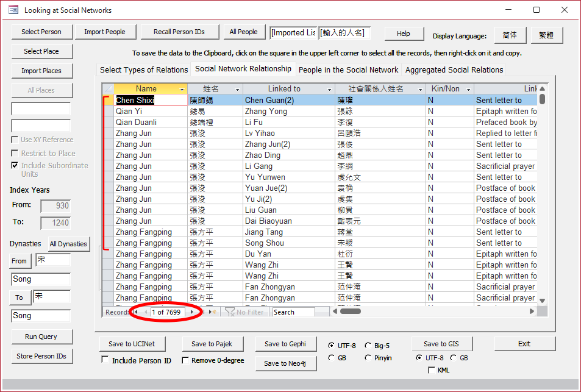Viewport: 581px width, 392px height.
Task: Switch to People in the Social Network tab
Action: [348, 69]
